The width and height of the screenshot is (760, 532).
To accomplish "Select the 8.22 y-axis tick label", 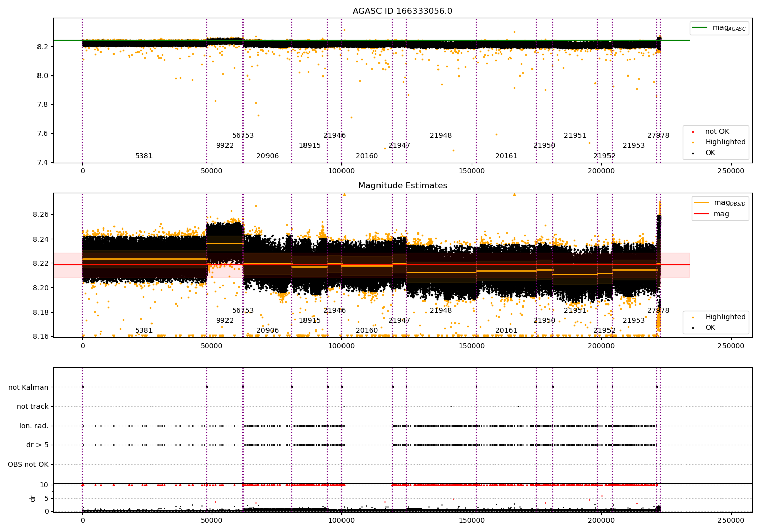I will [41, 263].
